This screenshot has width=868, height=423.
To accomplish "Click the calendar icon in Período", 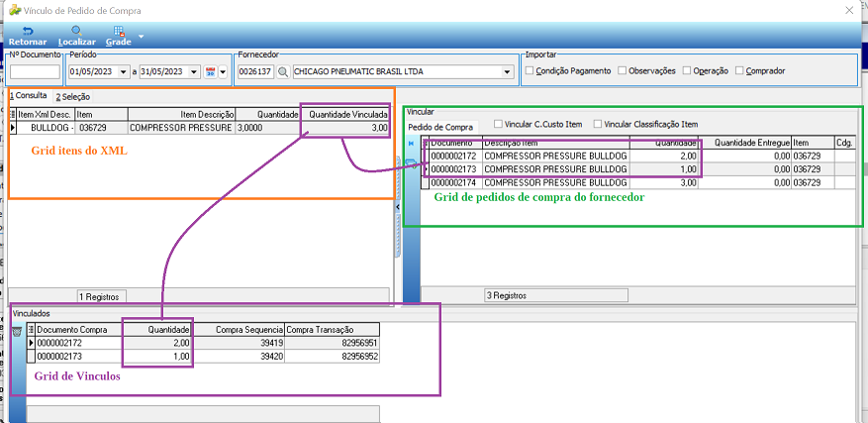I will [x=211, y=71].
